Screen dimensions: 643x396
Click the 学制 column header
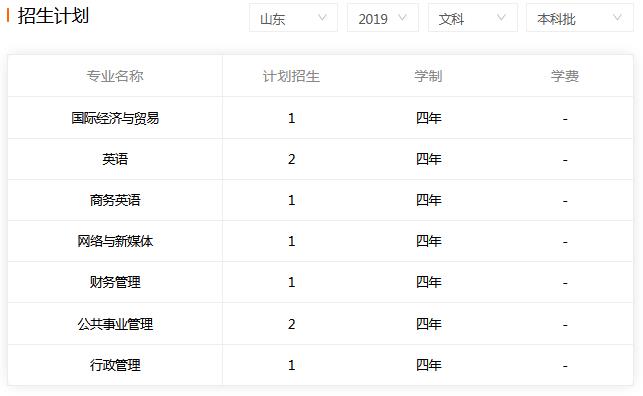428,76
